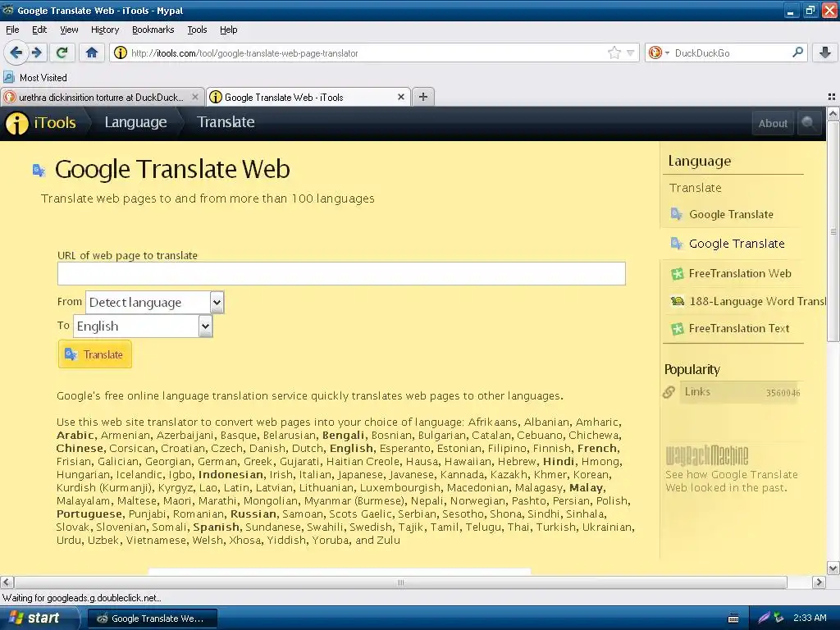The width and height of the screenshot is (840, 630).
Task: Click the Translate sidebar subheading
Action: [695, 188]
